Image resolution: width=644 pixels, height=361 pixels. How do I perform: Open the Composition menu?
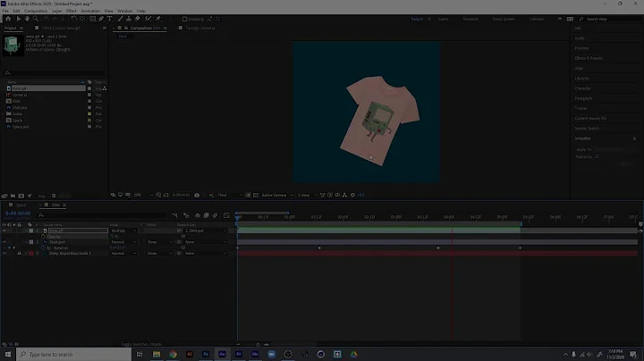tap(36, 11)
